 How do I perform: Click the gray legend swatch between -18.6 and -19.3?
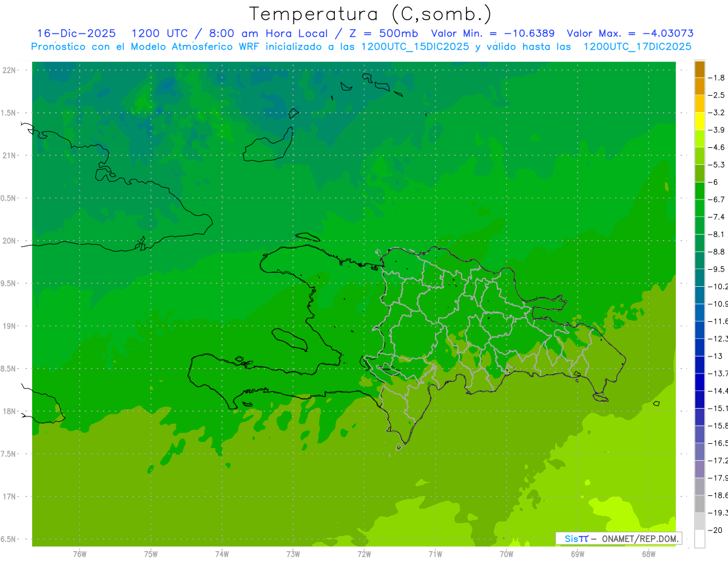pos(699,504)
